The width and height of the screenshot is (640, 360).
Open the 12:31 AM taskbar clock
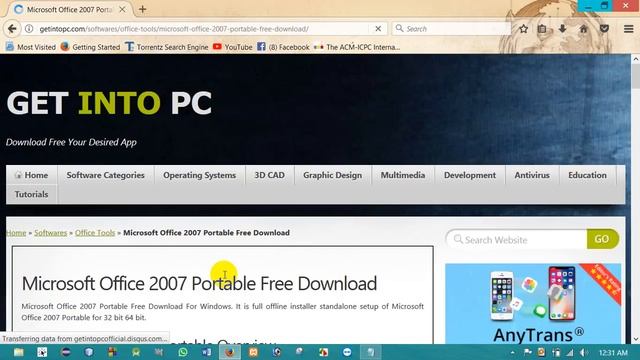[x=613, y=352]
